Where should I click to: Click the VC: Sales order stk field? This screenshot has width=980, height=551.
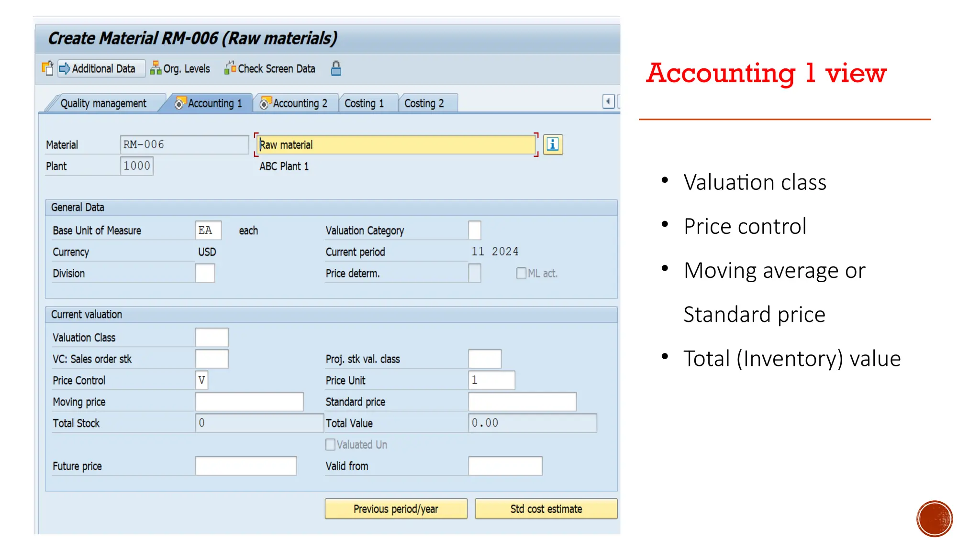(212, 359)
